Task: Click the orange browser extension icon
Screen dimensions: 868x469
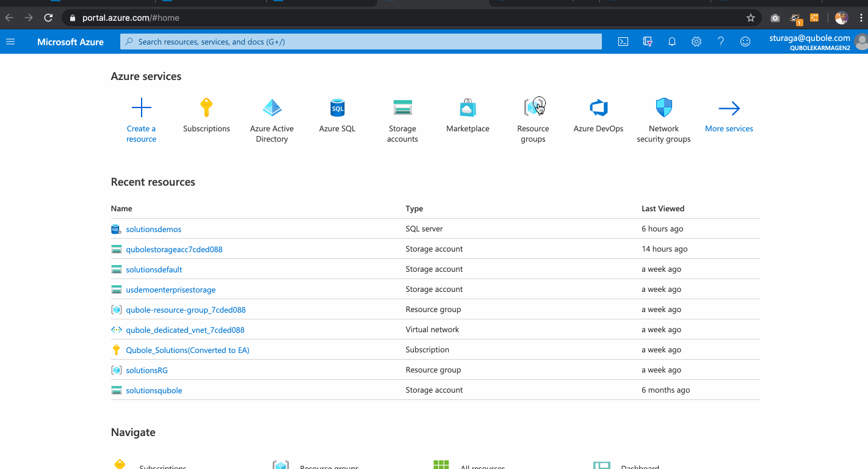Action: click(x=814, y=18)
